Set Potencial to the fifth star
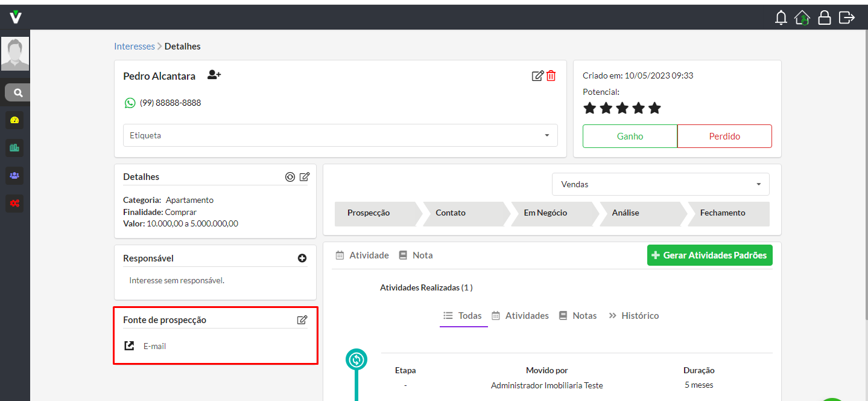Viewport: 868px width, 401px height. (x=654, y=108)
